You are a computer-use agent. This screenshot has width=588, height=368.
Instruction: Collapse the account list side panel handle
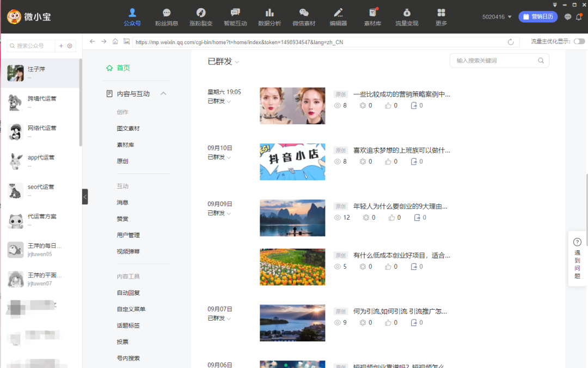click(x=85, y=196)
